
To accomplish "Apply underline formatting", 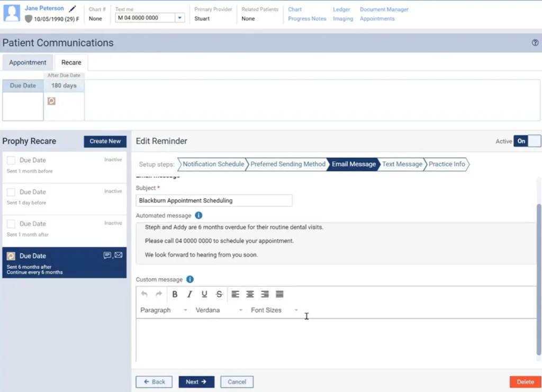I will click(x=204, y=294).
